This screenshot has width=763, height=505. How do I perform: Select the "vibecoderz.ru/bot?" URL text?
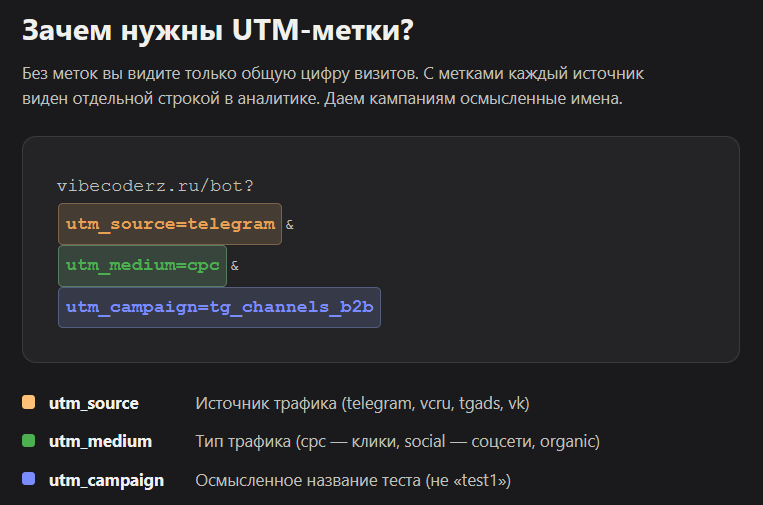pyautogui.click(x=155, y=186)
